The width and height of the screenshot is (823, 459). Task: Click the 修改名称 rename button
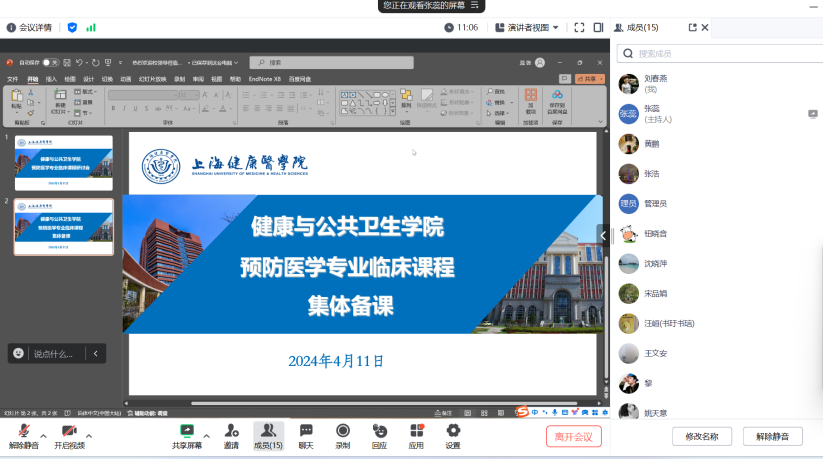coord(702,436)
